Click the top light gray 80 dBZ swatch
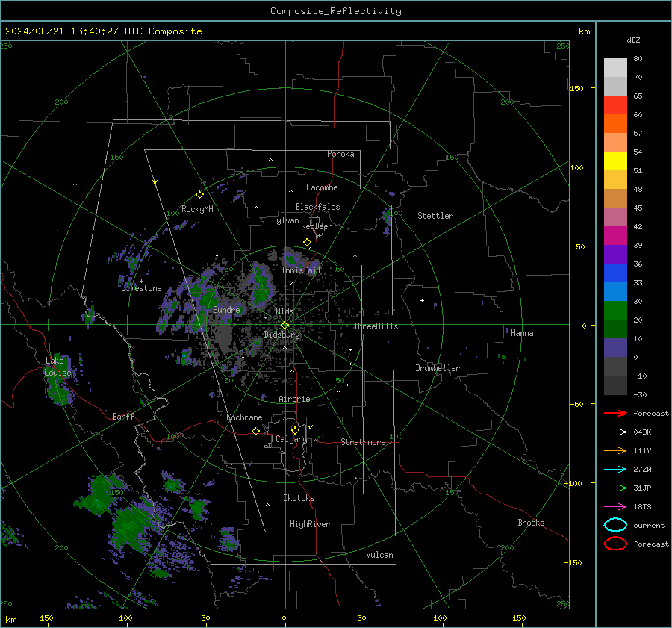The image size is (672, 628). (x=615, y=68)
